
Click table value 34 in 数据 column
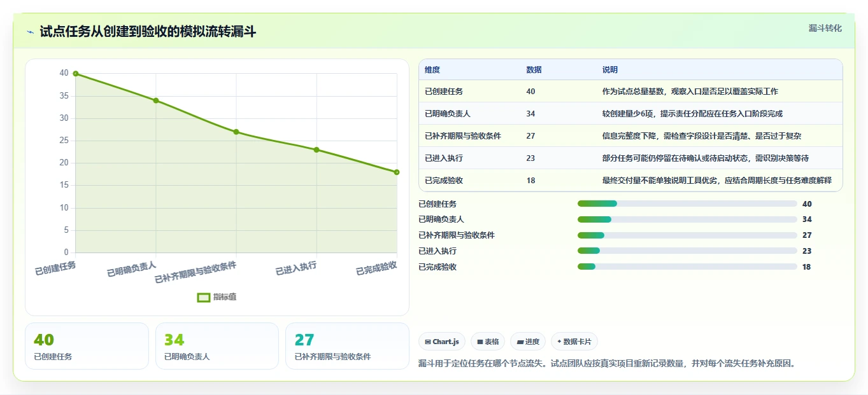coord(531,114)
